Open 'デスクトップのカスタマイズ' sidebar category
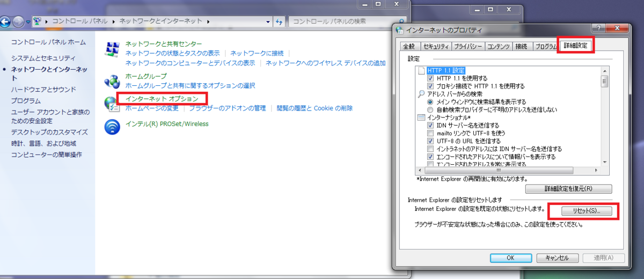644x279 pixels. click(x=49, y=132)
